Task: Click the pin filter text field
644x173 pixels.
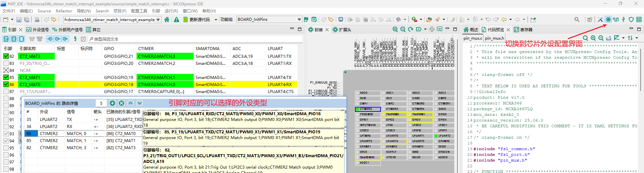Action: pyautogui.click(x=195, y=39)
